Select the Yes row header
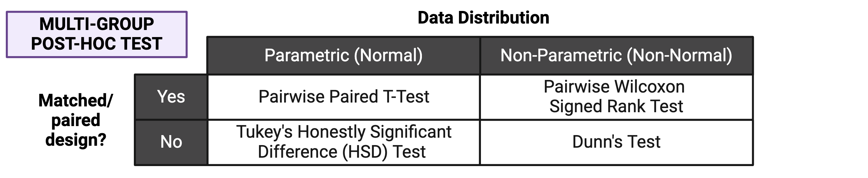Screen dimensions: 868x178 tap(171, 97)
